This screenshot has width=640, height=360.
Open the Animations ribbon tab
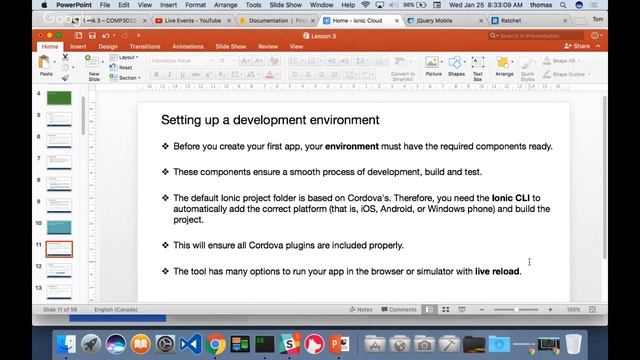(x=188, y=47)
